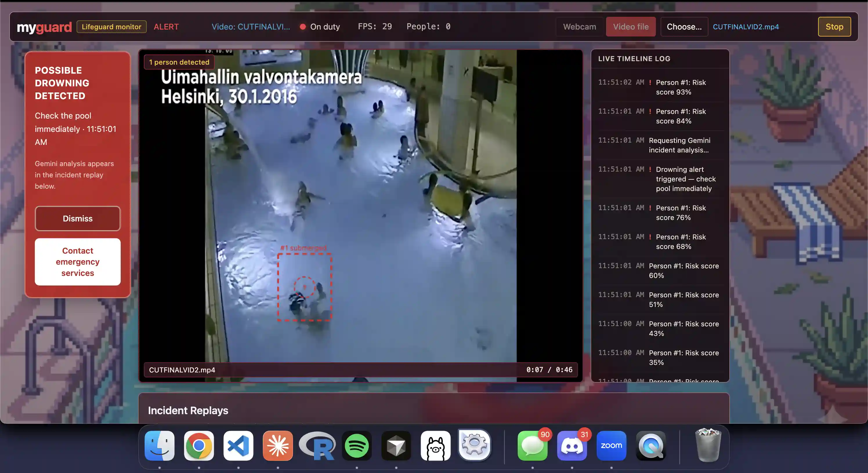Click warning icon beside Drowning alert entry

650,169
